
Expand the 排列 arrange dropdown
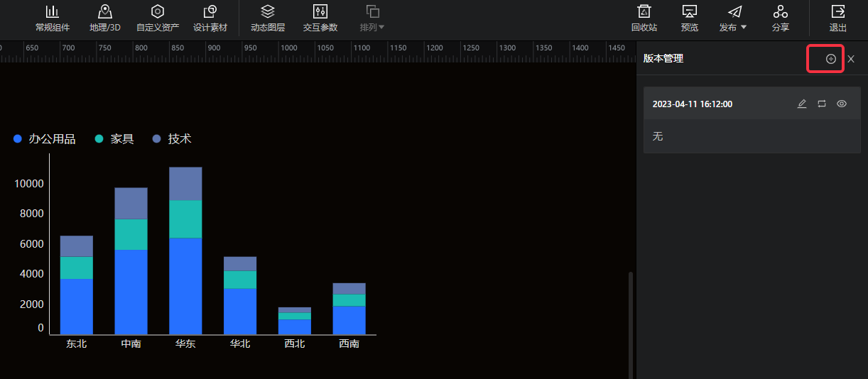pyautogui.click(x=372, y=18)
